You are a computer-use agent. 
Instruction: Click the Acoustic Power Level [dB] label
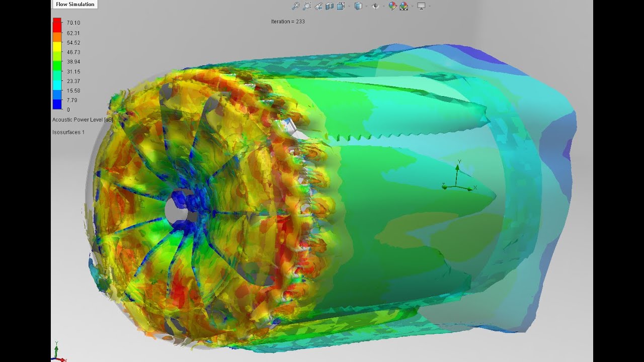pyautogui.click(x=83, y=120)
